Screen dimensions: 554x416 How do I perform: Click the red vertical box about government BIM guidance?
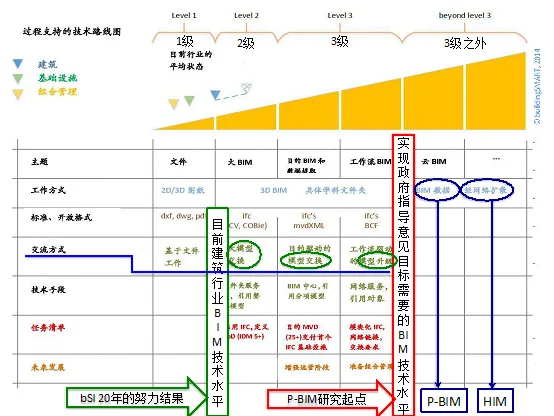pyautogui.click(x=403, y=275)
